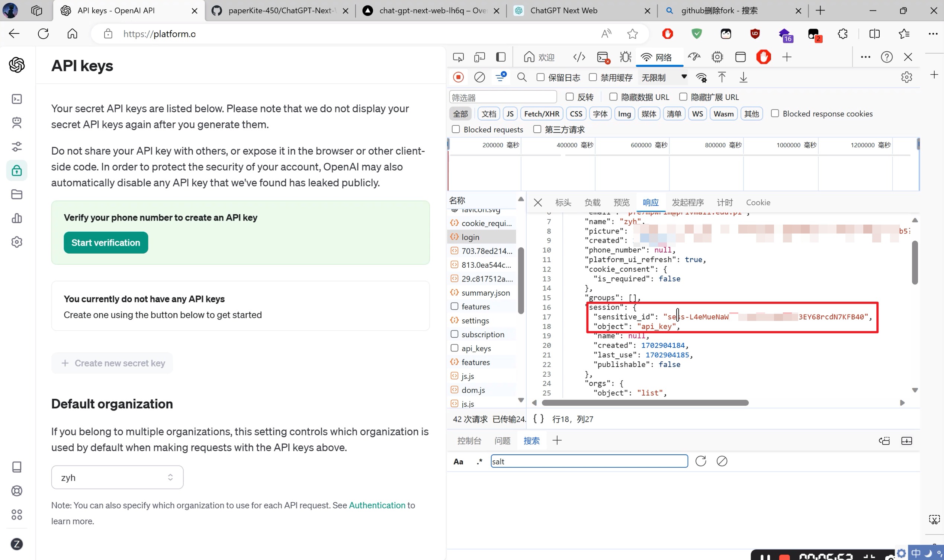Open the Playground icon in OpenAI sidebar

tap(17, 99)
